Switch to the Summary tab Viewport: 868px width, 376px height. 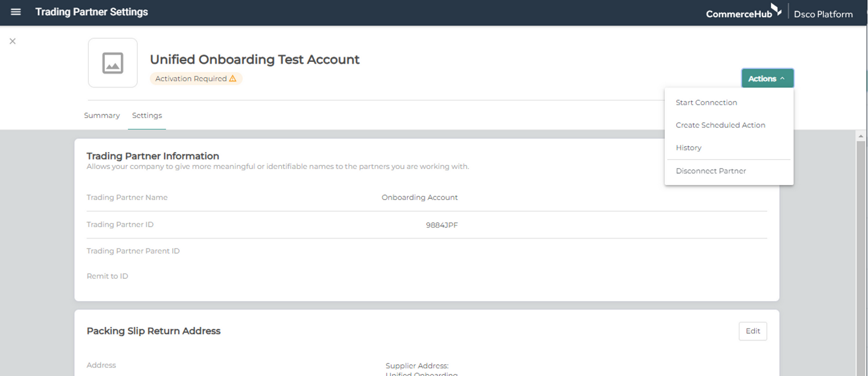click(x=102, y=115)
